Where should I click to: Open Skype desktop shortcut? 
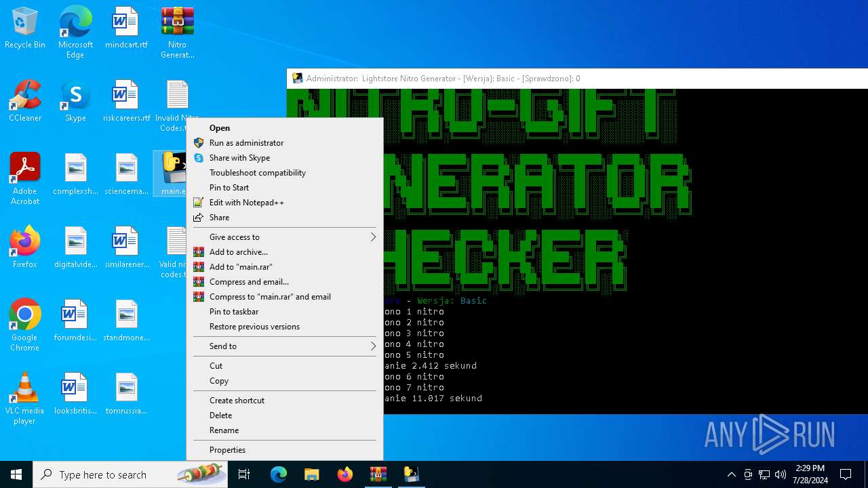pyautogui.click(x=75, y=102)
